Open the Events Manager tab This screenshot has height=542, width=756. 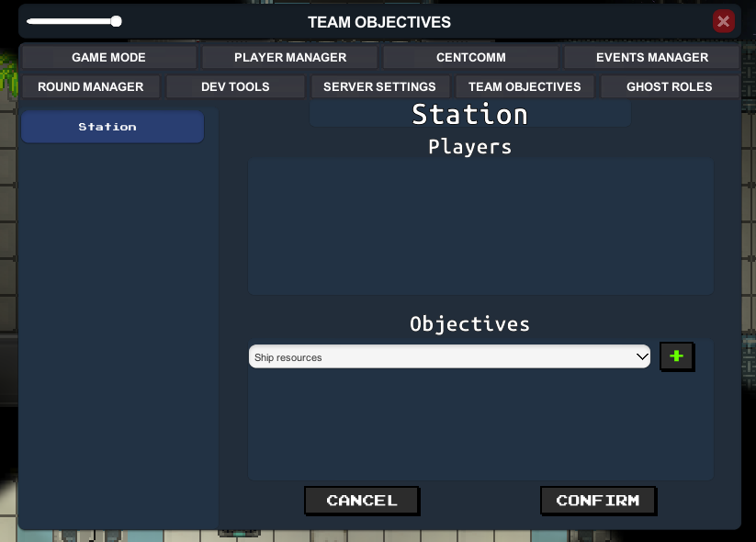[652, 57]
